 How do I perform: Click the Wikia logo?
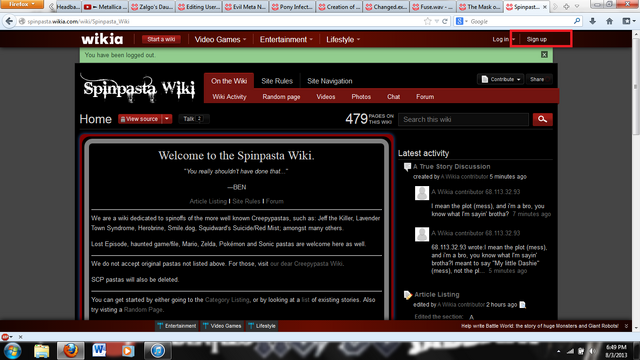point(102,39)
